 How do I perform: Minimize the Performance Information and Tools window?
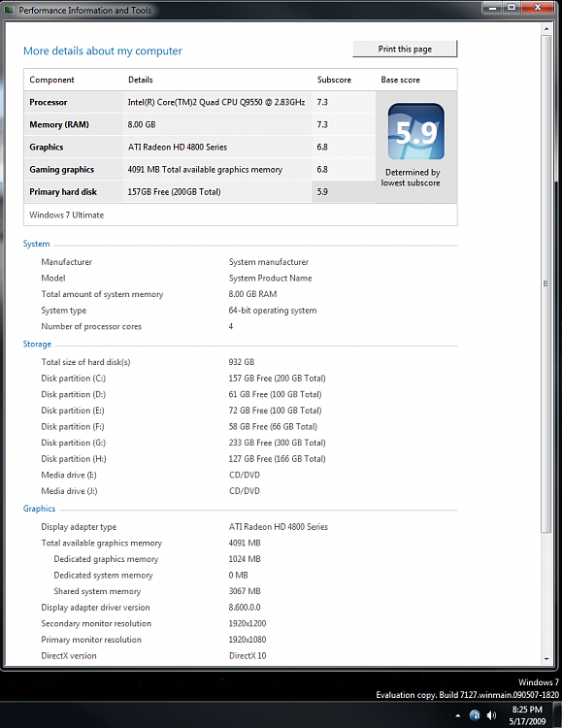click(493, 8)
